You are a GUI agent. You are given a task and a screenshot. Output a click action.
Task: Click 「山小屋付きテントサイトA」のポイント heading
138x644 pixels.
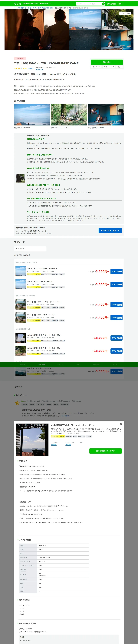coord(32,466)
